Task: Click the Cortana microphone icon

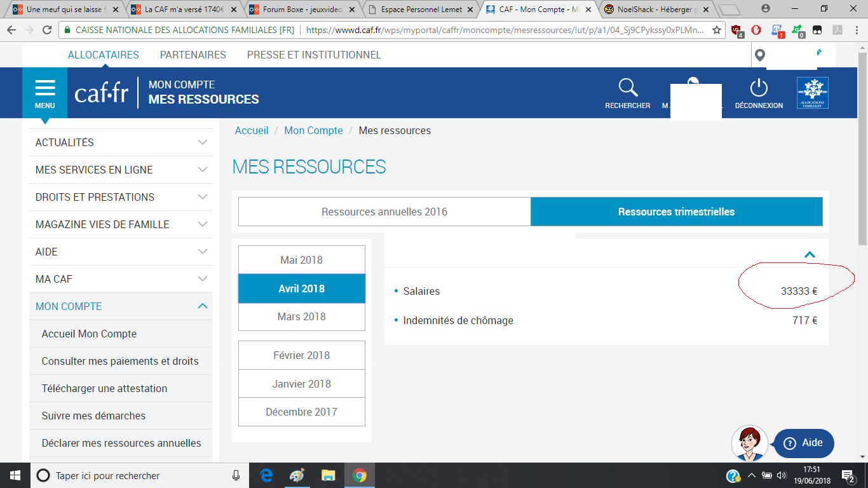Action: click(236, 475)
